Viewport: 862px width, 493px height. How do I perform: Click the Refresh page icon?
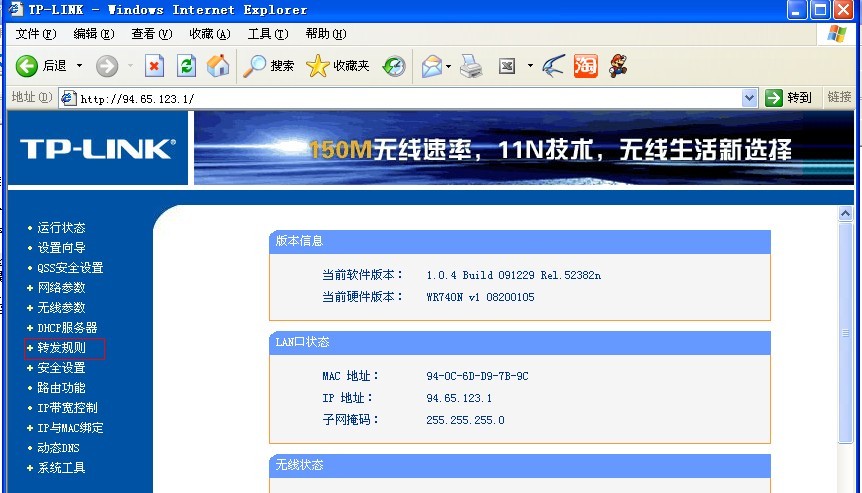[x=186, y=66]
